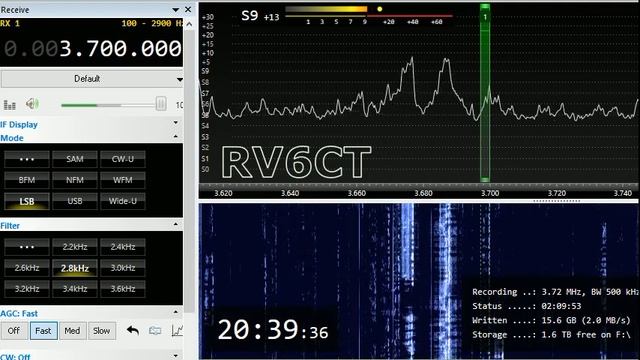Expand the CW: Off section
The height and width of the screenshot is (360, 640).
[176, 356]
